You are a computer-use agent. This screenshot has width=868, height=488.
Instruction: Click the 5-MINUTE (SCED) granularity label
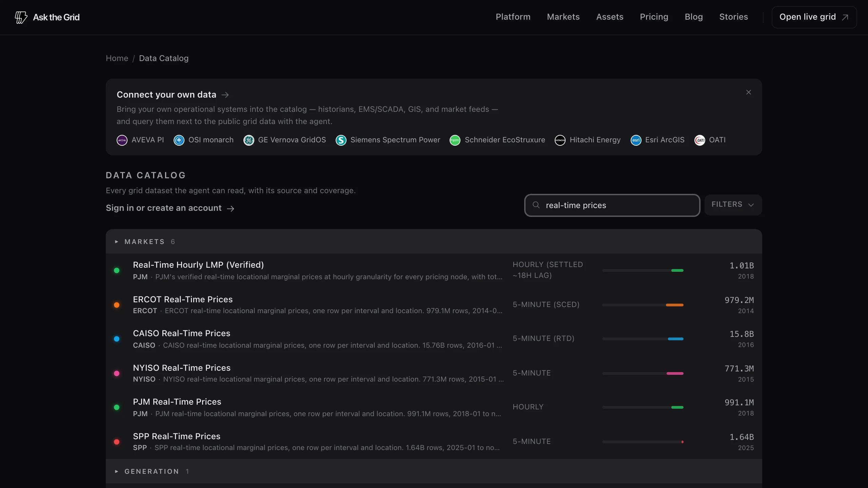(x=546, y=305)
